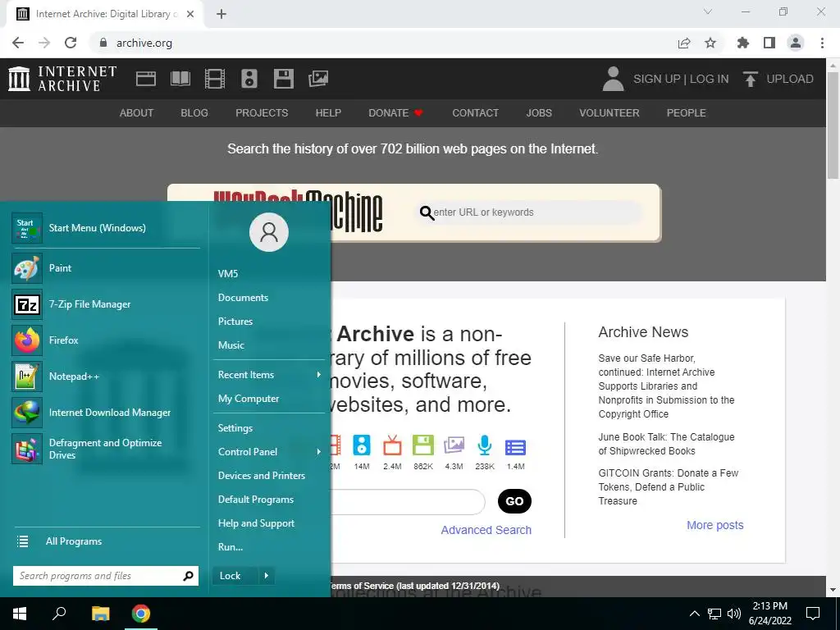Click the Lock button
Viewport: 840px width, 630px height.
[235, 576]
